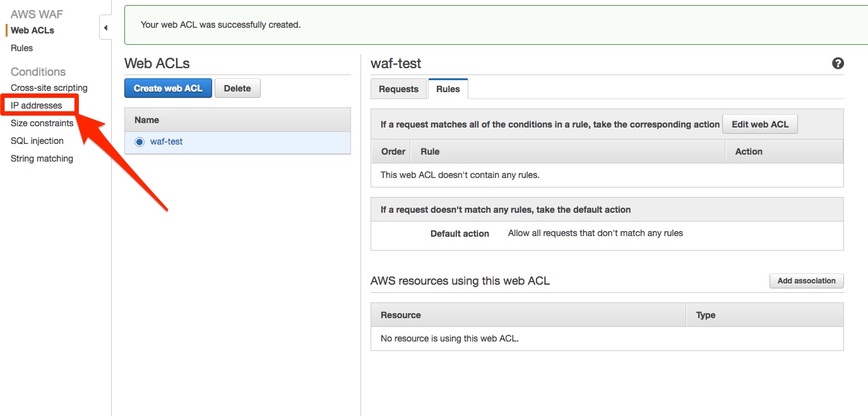This screenshot has width=868, height=416.
Task: Click Edit web ACL
Action: point(760,124)
